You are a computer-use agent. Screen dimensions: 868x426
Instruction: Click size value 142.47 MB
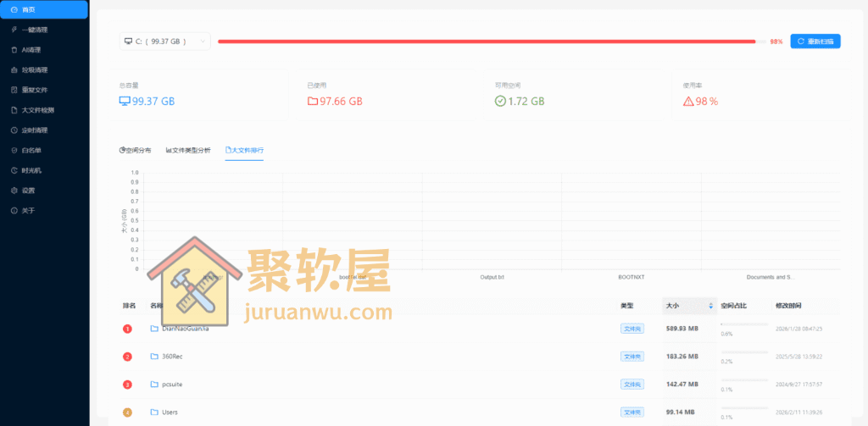pos(682,384)
